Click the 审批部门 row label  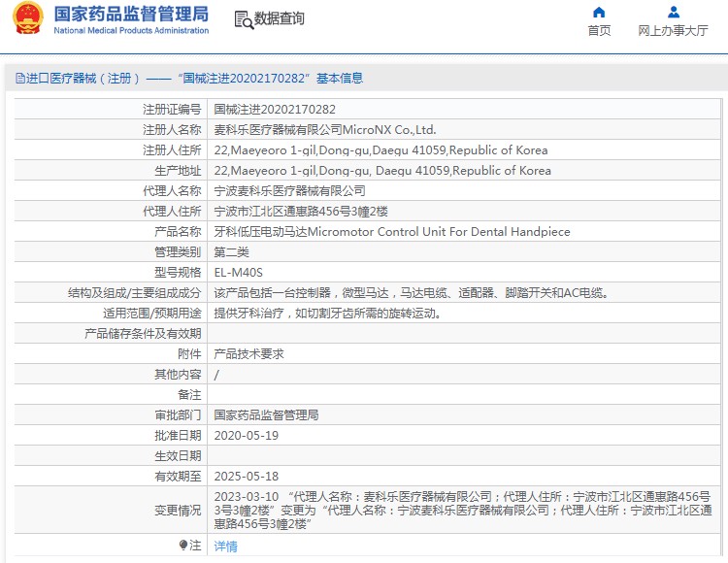click(178, 414)
